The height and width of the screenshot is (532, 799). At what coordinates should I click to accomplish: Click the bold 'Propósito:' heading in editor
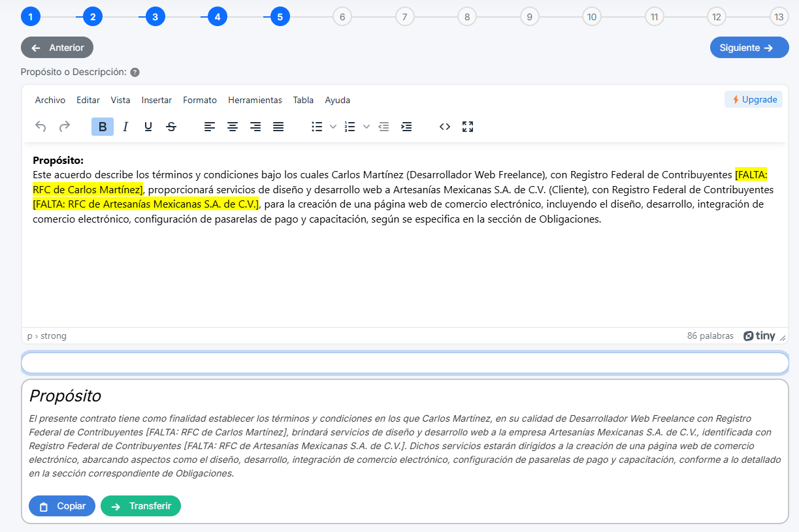(x=58, y=160)
